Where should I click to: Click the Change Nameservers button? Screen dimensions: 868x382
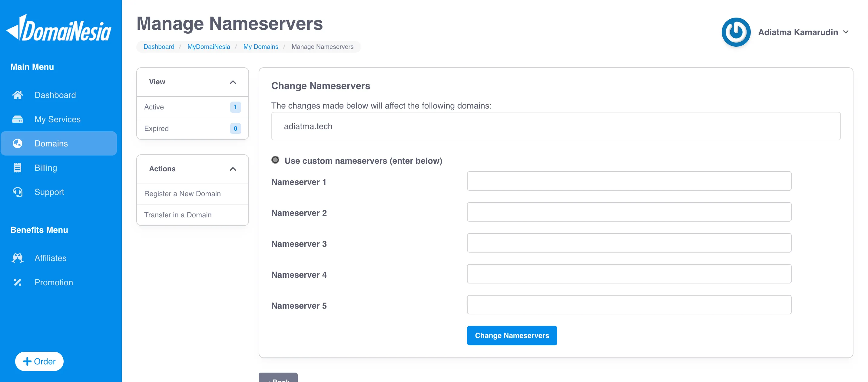tap(512, 336)
